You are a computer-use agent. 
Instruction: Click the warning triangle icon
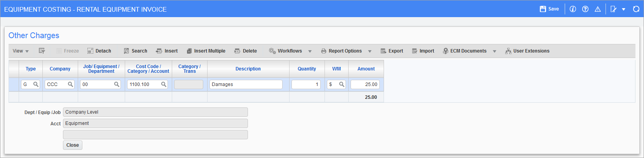click(598, 9)
